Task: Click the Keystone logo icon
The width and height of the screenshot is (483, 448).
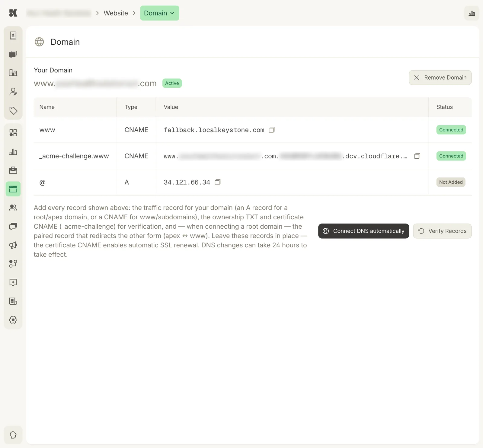Action: tap(13, 13)
